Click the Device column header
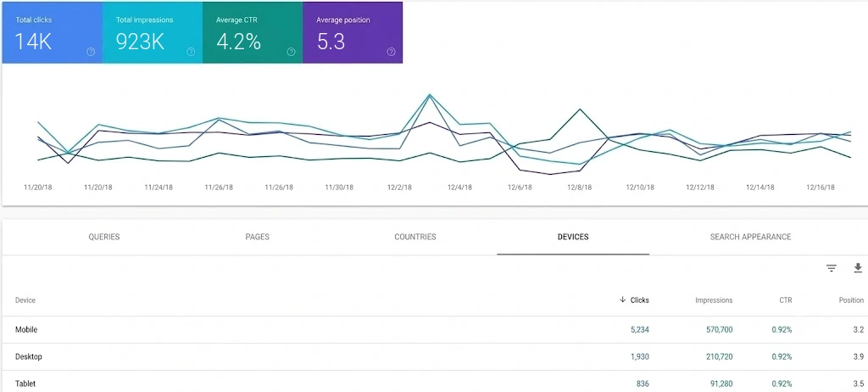 (25, 300)
